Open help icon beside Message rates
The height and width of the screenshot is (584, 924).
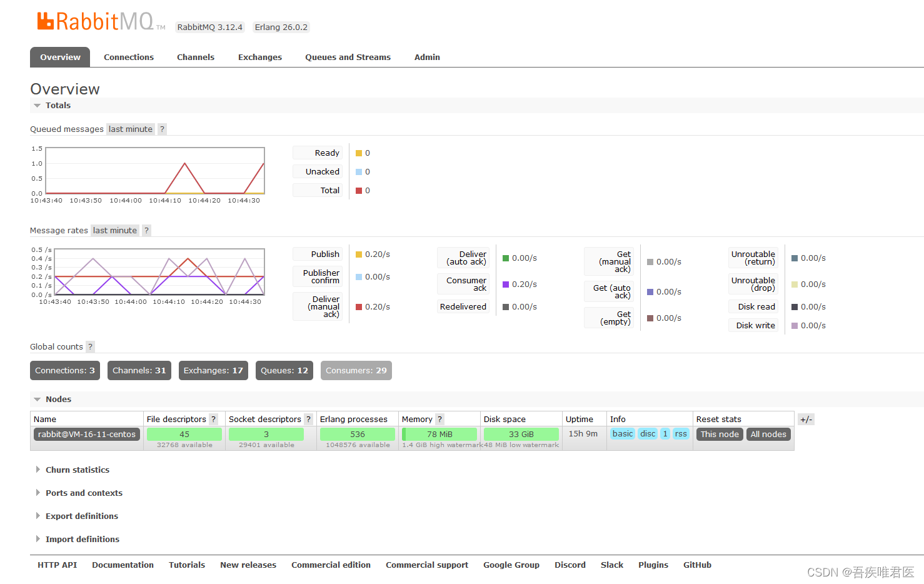[146, 231]
